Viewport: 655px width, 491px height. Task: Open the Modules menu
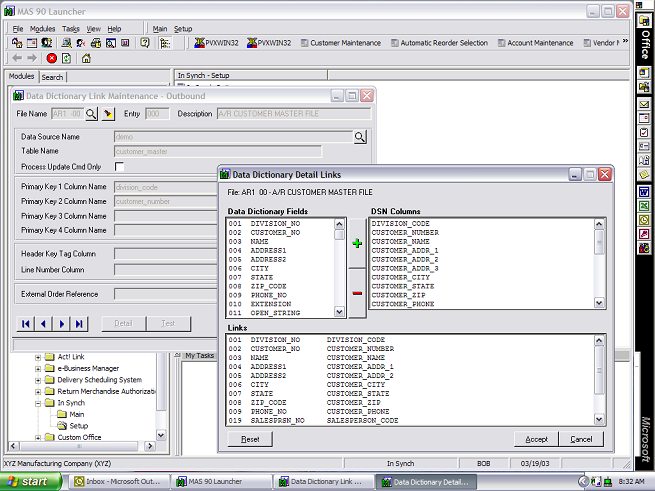pyautogui.click(x=43, y=29)
